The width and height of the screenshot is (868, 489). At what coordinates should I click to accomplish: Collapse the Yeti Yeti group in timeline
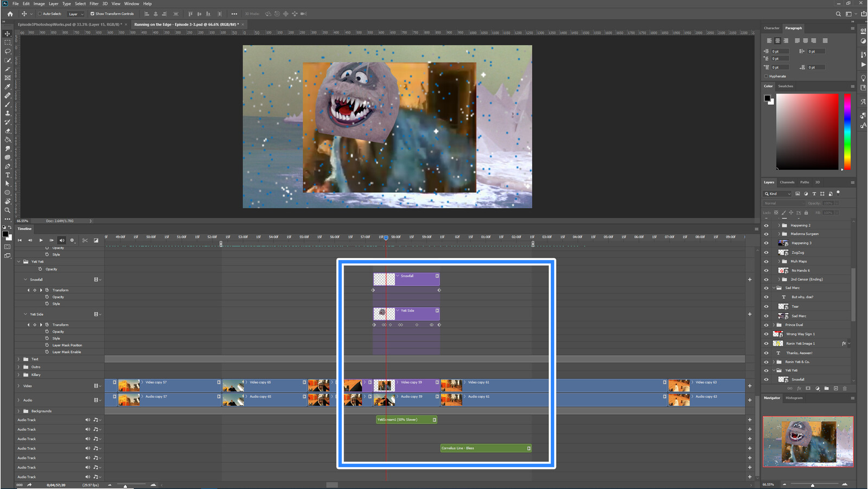coord(19,262)
